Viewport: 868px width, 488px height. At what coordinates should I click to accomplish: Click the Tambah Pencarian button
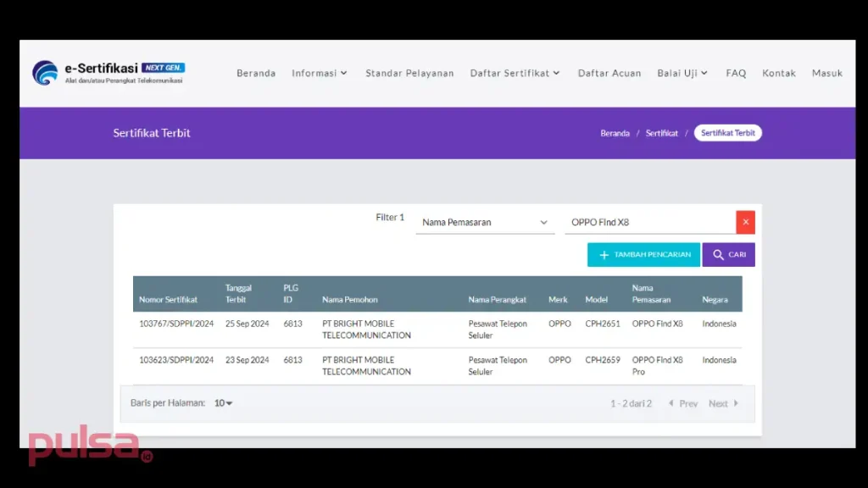click(644, 254)
